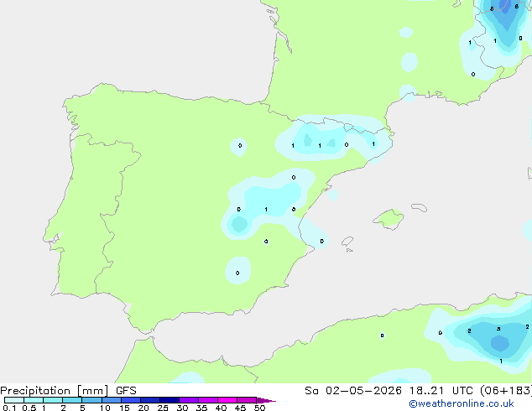
Task: Click the '(06+183)' forecast run text
Action: (x=506, y=391)
